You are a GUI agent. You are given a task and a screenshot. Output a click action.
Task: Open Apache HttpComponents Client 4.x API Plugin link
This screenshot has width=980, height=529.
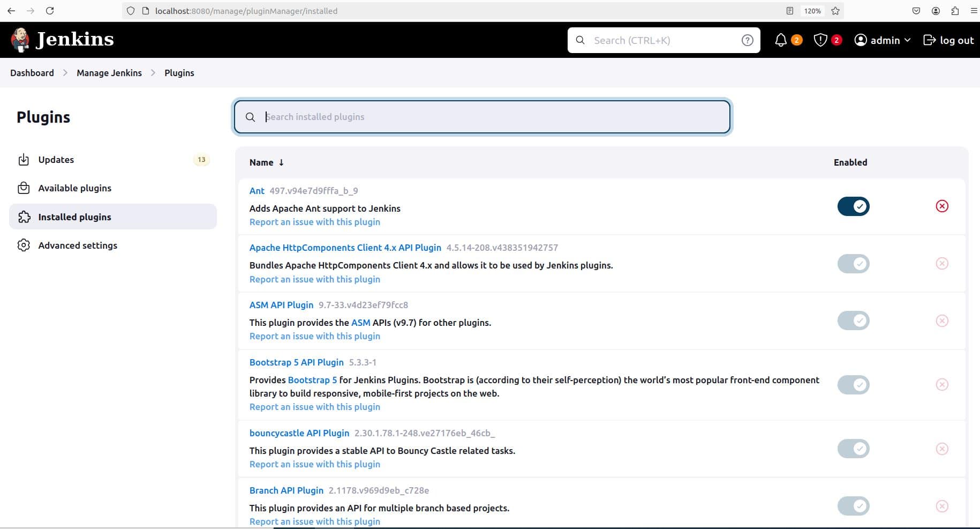click(345, 248)
